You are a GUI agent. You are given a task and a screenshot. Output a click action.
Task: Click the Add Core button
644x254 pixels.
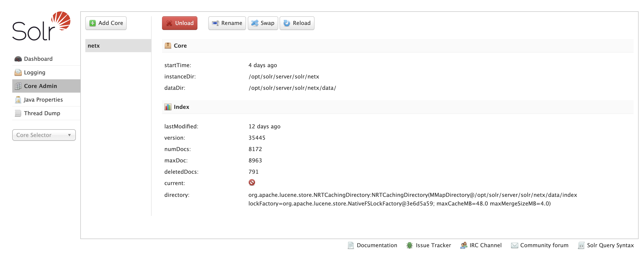[x=106, y=23]
